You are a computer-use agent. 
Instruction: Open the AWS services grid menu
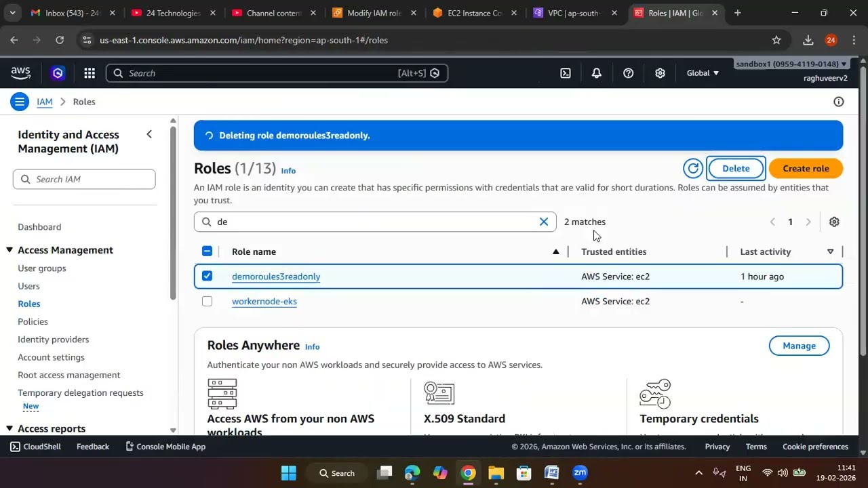90,73
